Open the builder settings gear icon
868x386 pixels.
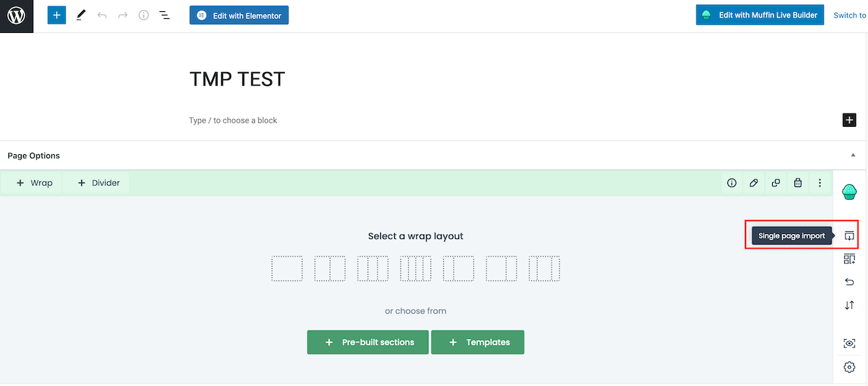pyautogui.click(x=849, y=367)
